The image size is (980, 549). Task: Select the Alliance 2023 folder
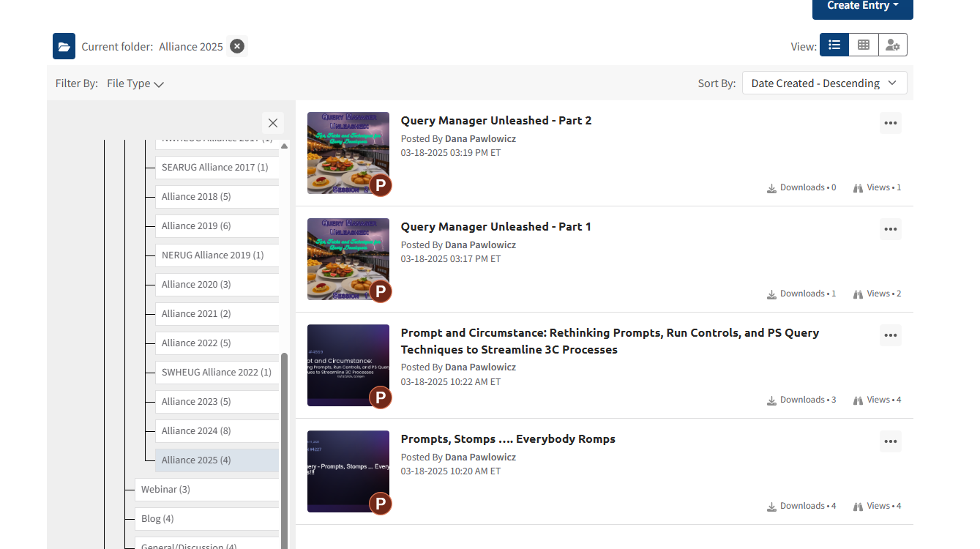coord(217,401)
